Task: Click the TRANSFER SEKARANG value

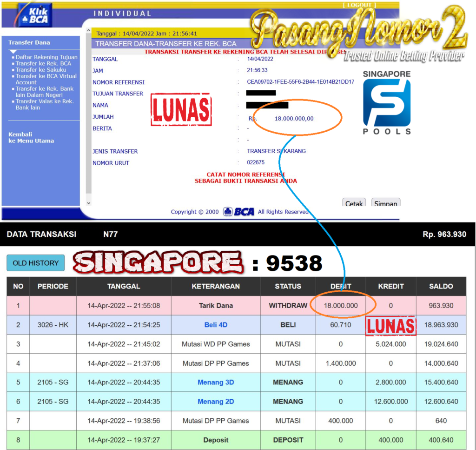Action: (x=276, y=151)
